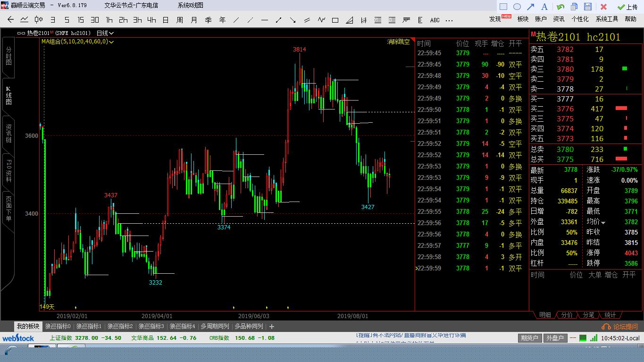
Task: Select the rectangle annotation tool in screenshot bar
Action: point(503,7)
